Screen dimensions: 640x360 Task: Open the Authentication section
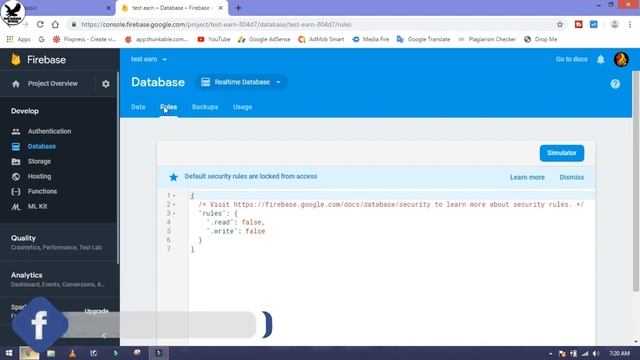tap(49, 131)
